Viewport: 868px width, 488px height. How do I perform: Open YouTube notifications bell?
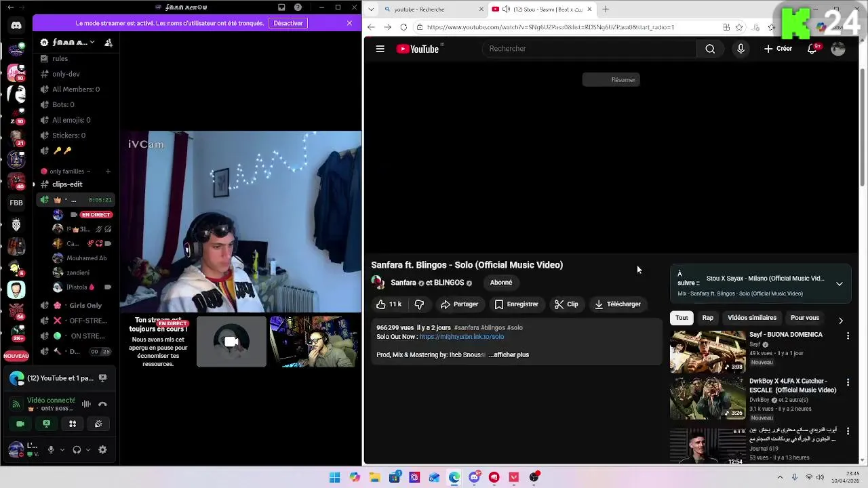[x=812, y=49]
